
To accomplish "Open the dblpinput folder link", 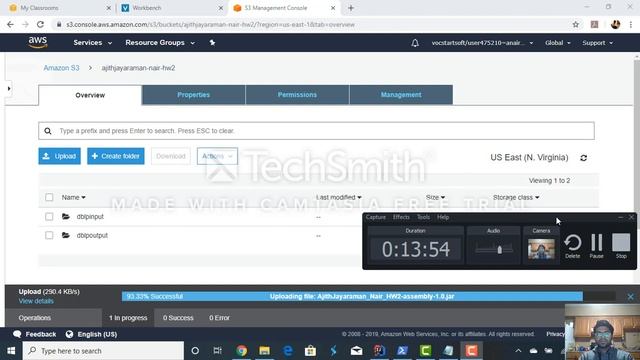I will click(x=90, y=216).
